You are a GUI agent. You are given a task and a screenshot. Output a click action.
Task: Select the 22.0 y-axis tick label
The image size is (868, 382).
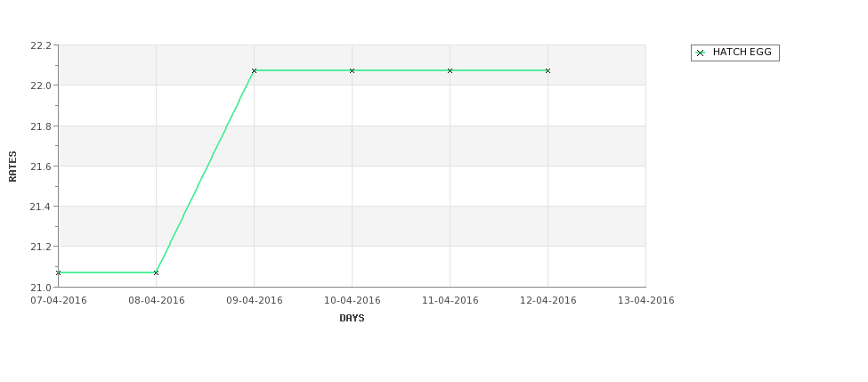click(x=40, y=85)
